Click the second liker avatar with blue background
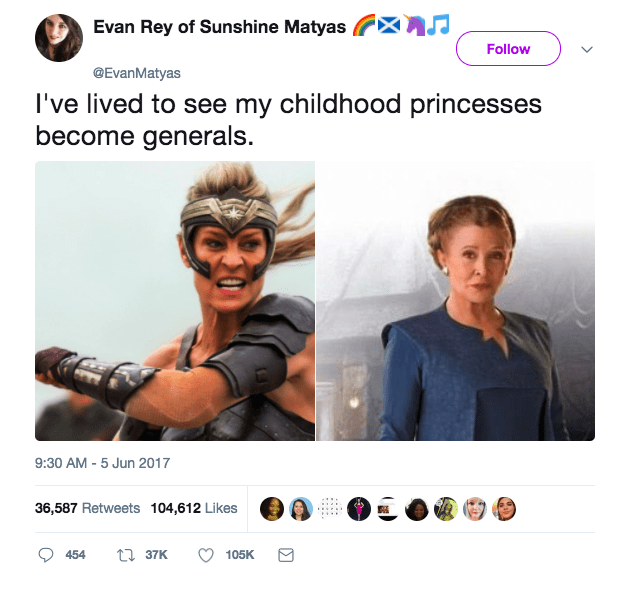 pos(301,509)
